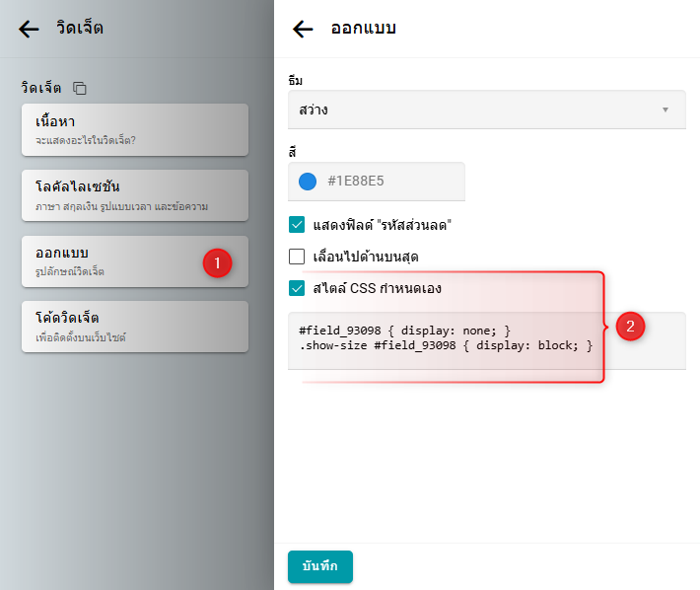
Task: Go to the โค้ดวิดเจ็ต section
Action: (x=134, y=327)
